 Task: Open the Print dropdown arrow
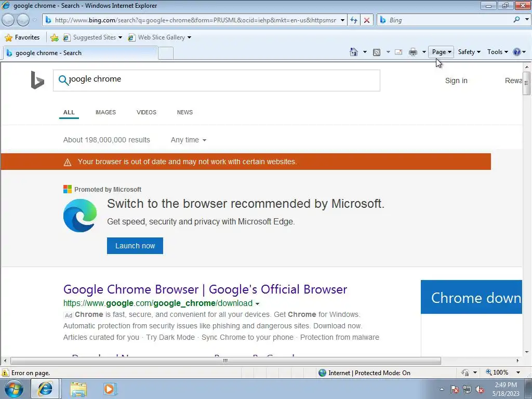click(x=424, y=52)
